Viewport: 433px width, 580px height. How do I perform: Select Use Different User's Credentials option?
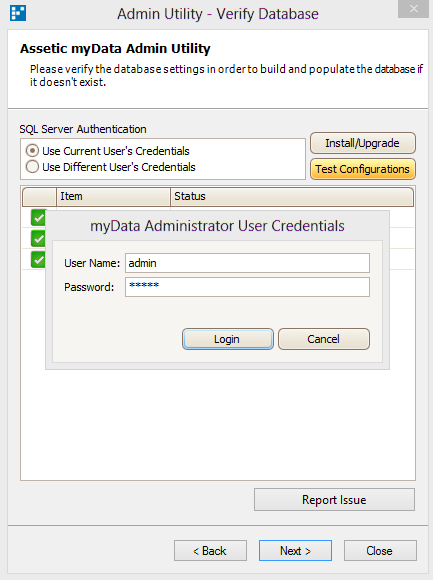click(x=110, y=167)
